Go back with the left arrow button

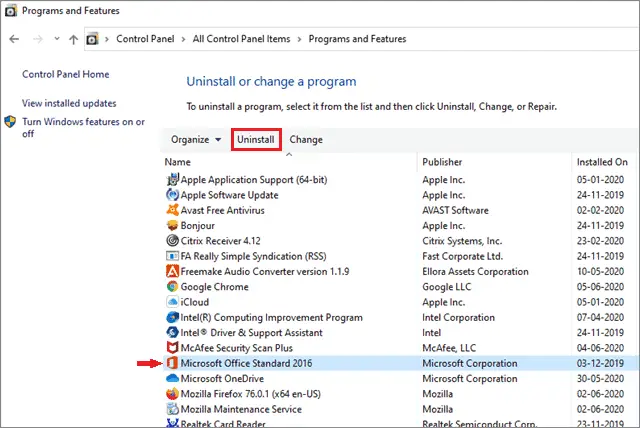pyautogui.click(x=14, y=39)
